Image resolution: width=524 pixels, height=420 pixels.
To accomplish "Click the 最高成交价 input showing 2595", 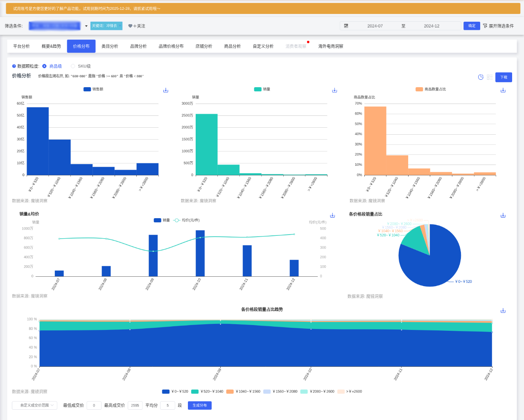I will (x=135, y=405).
